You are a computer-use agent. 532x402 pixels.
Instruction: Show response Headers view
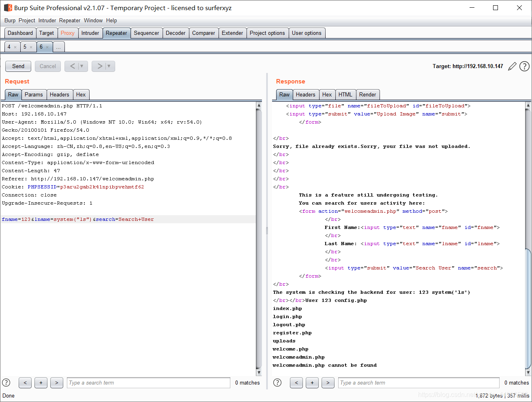point(306,94)
